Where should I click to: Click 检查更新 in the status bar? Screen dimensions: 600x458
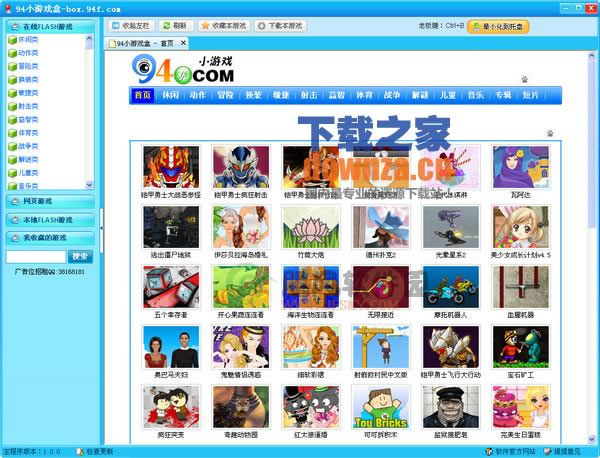[x=105, y=452]
